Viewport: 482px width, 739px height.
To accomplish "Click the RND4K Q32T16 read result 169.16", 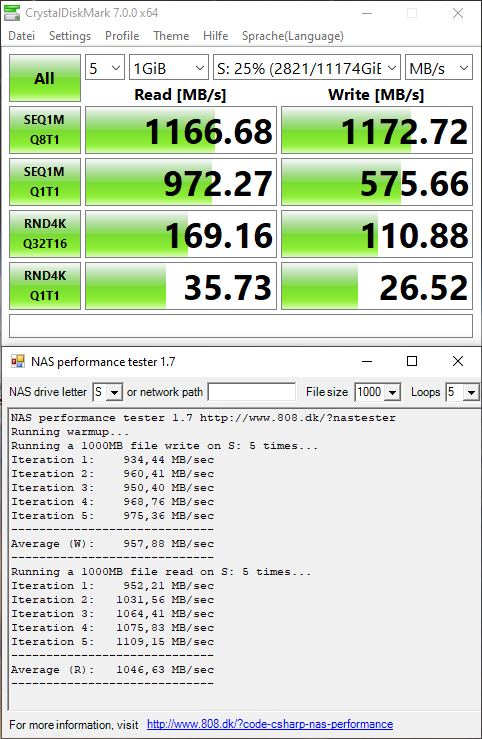I will 181,234.
